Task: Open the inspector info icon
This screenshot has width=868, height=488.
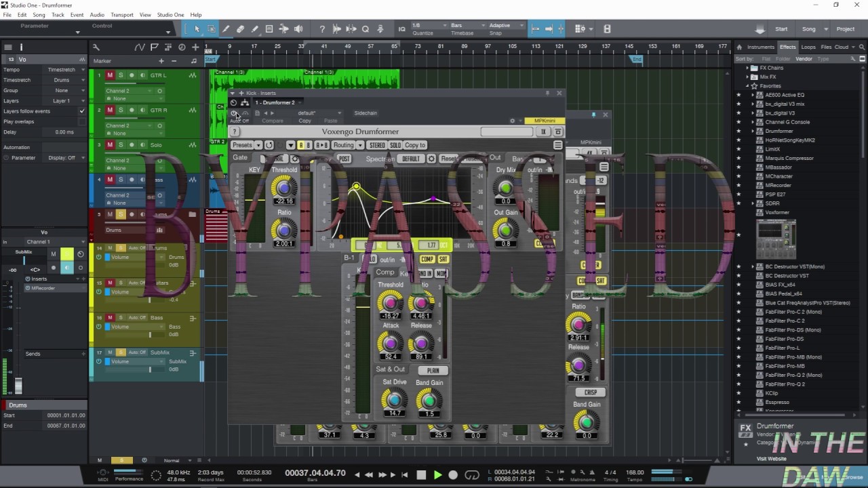Action: [x=21, y=47]
